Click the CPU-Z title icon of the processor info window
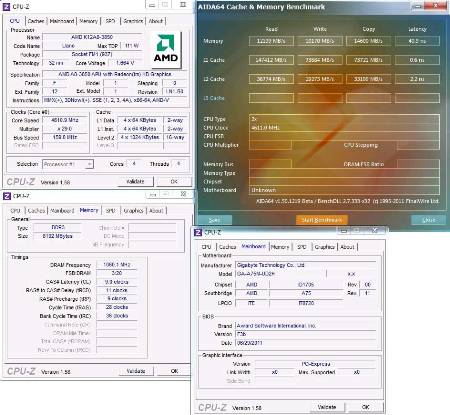The width and height of the screenshot is (450, 415). coord(6,6)
